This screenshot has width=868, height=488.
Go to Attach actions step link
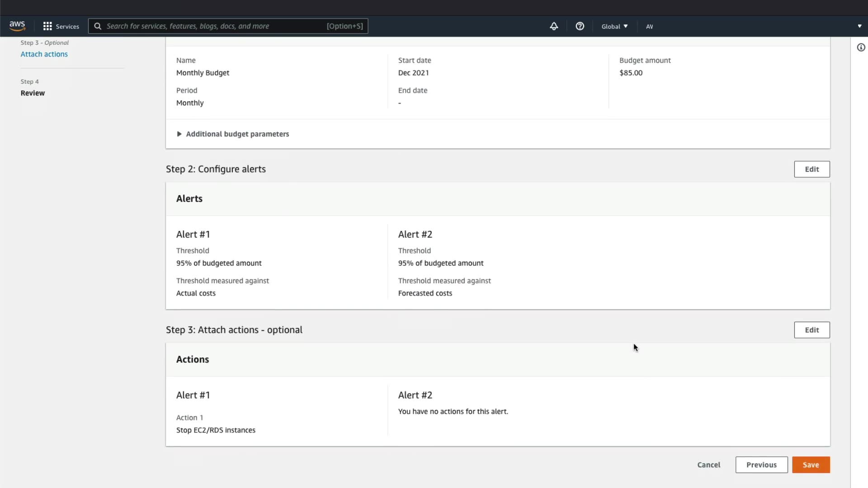44,54
